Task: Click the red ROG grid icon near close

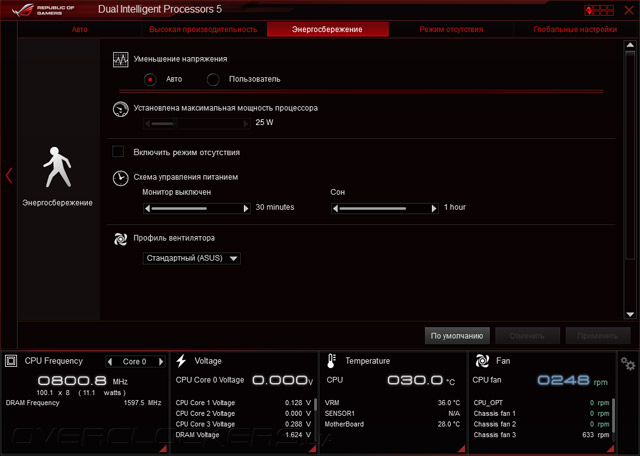Action: point(599,10)
